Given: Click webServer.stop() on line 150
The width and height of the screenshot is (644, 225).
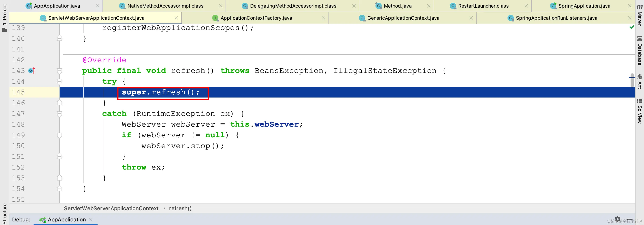Looking at the screenshot, I should coord(183,146).
